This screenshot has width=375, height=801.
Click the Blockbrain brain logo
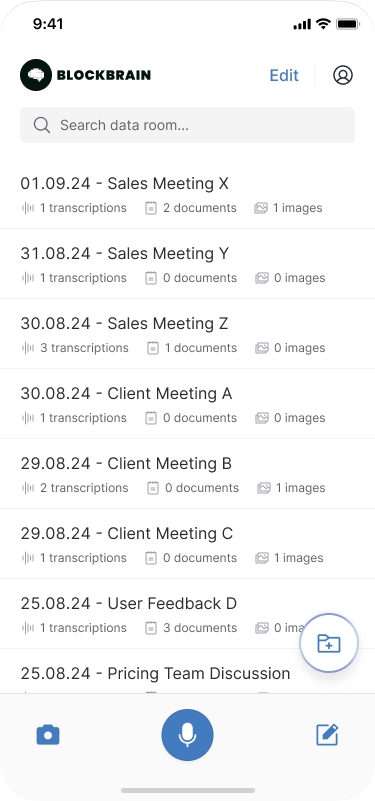point(36,75)
